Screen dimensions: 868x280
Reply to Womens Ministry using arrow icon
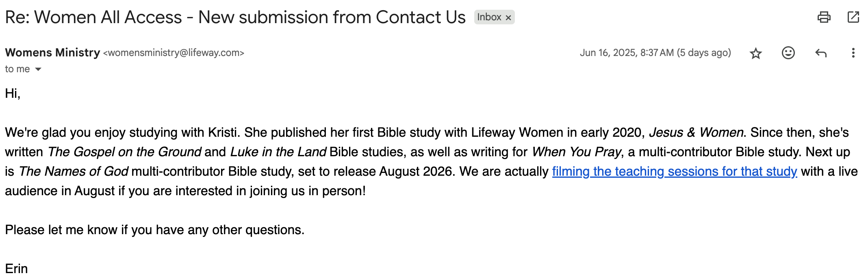[x=820, y=53]
